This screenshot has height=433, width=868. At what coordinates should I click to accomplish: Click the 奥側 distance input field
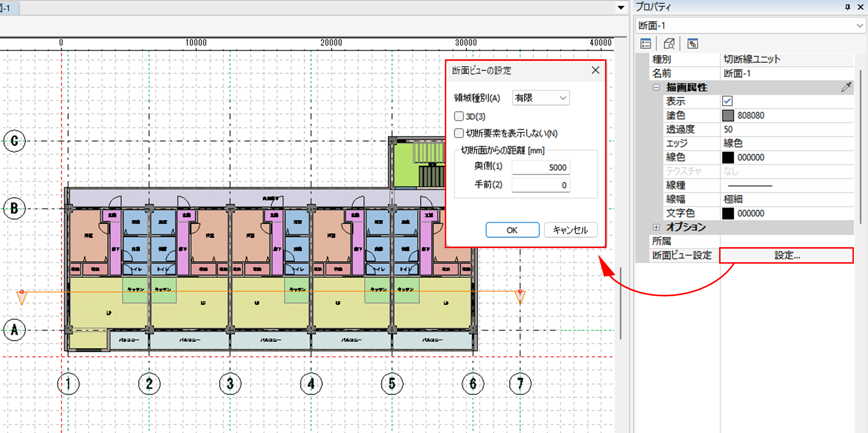pos(541,167)
